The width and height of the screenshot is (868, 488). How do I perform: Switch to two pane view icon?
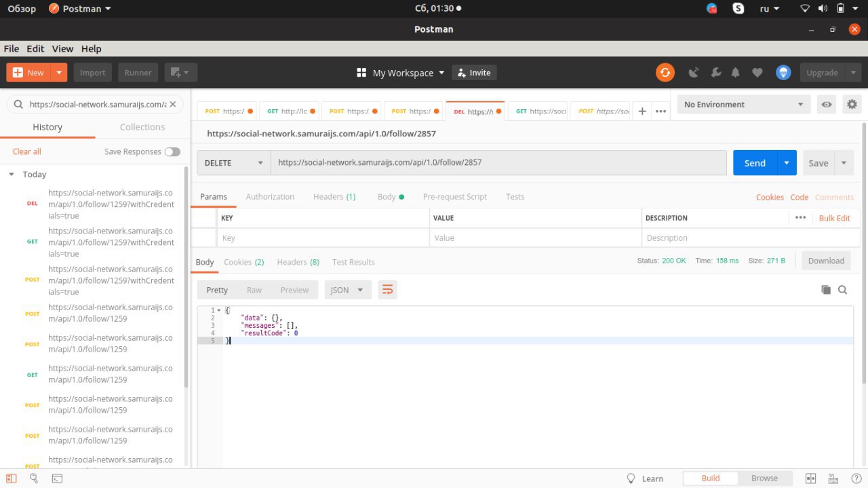(810, 478)
